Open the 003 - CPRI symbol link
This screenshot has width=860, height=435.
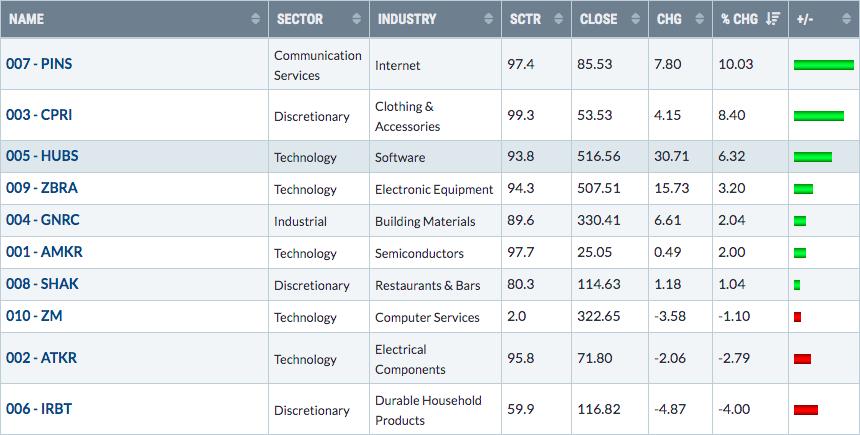click(39, 115)
